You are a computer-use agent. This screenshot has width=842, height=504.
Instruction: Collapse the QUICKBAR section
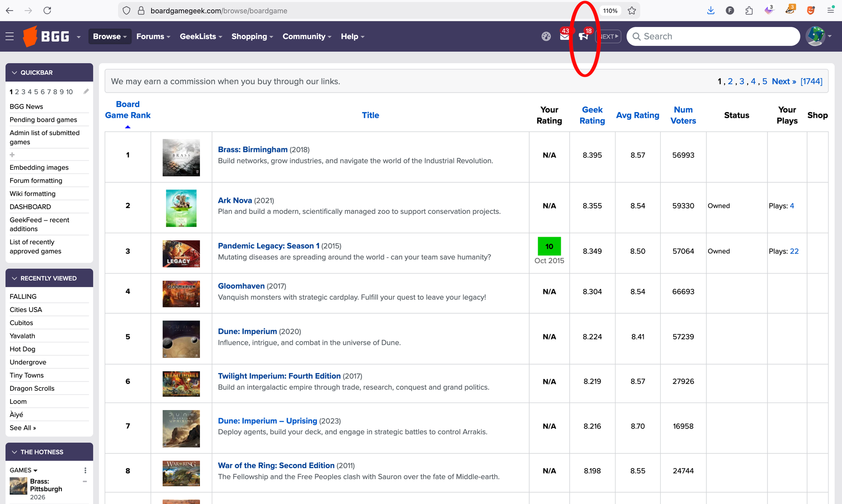(x=14, y=72)
